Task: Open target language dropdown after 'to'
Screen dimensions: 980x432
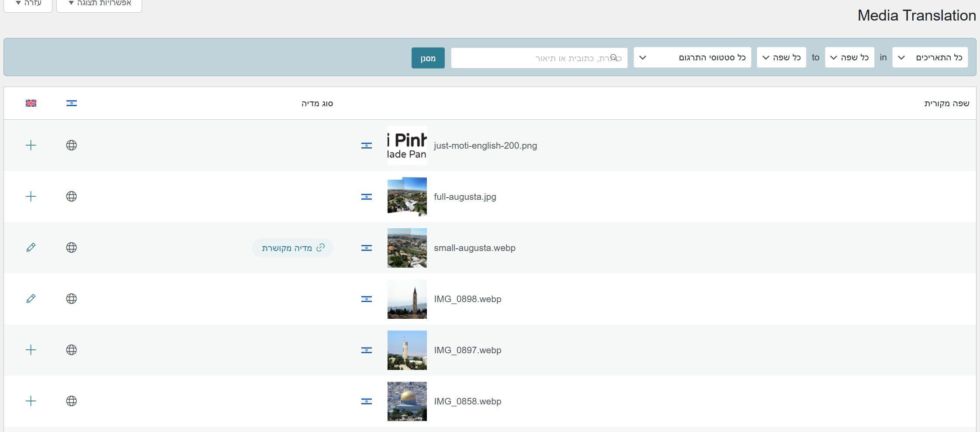Action: [x=781, y=57]
